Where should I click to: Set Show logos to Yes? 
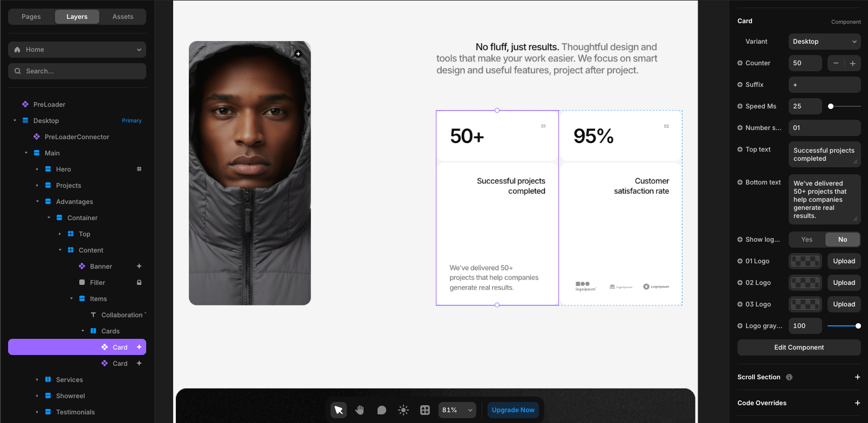[x=807, y=240]
